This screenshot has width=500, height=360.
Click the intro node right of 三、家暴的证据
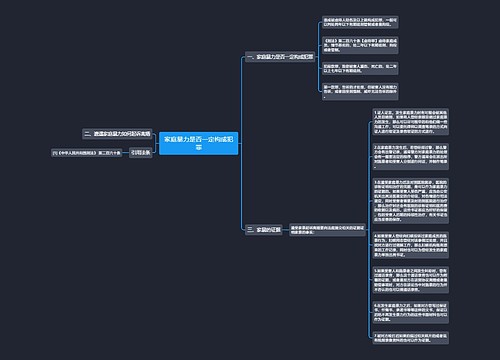[x=327, y=230]
